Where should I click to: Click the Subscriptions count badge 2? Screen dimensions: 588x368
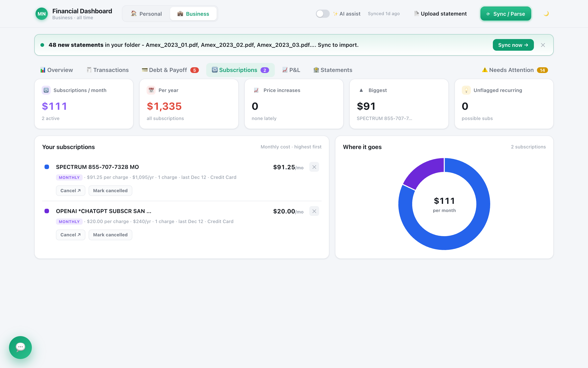pos(265,70)
